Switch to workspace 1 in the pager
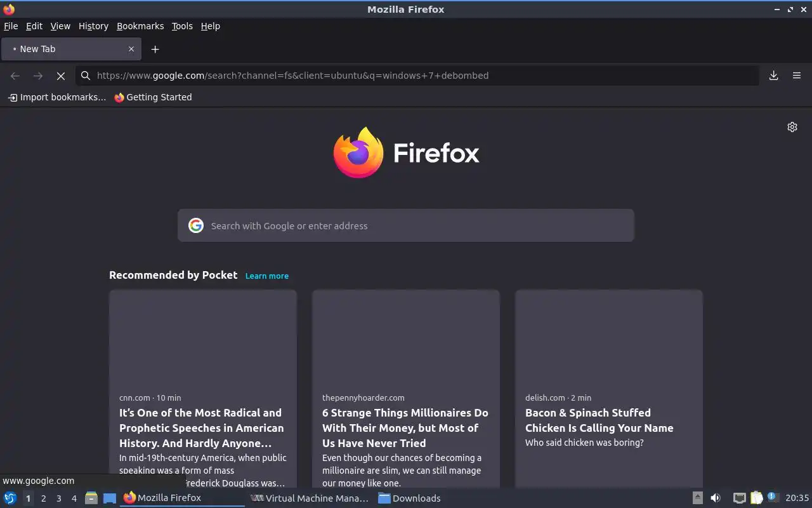 (x=28, y=498)
